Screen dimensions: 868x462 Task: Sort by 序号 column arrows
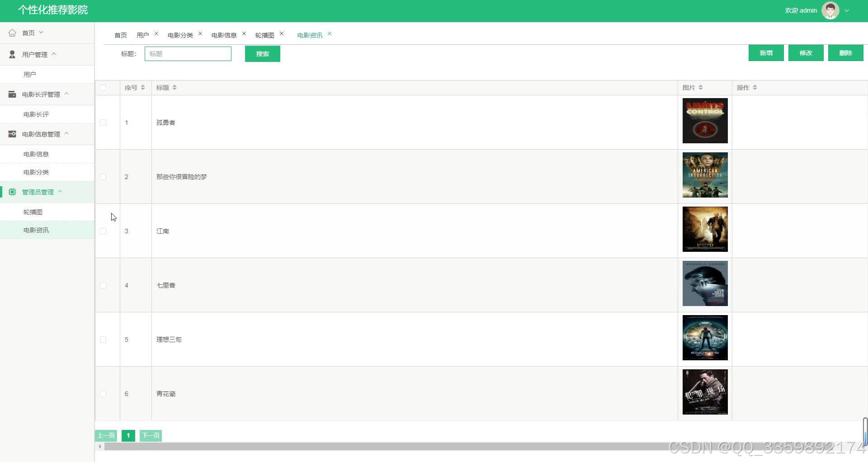click(x=143, y=87)
